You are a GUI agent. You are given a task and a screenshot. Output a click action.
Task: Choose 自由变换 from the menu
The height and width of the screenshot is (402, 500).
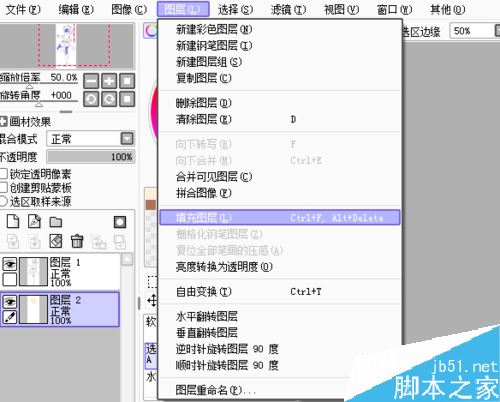pyautogui.click(x=280, y=292)
